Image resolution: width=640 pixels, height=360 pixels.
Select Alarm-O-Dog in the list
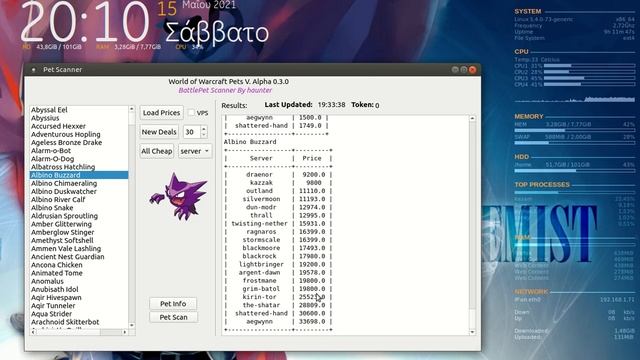[79, 159]
